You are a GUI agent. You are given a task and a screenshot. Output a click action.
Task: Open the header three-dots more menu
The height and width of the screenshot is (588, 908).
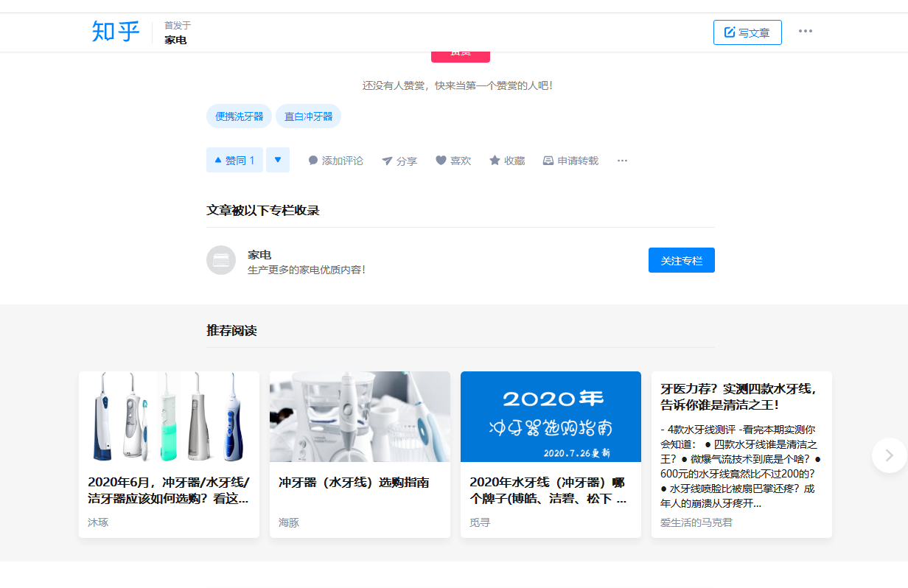(x=806, y=31)
